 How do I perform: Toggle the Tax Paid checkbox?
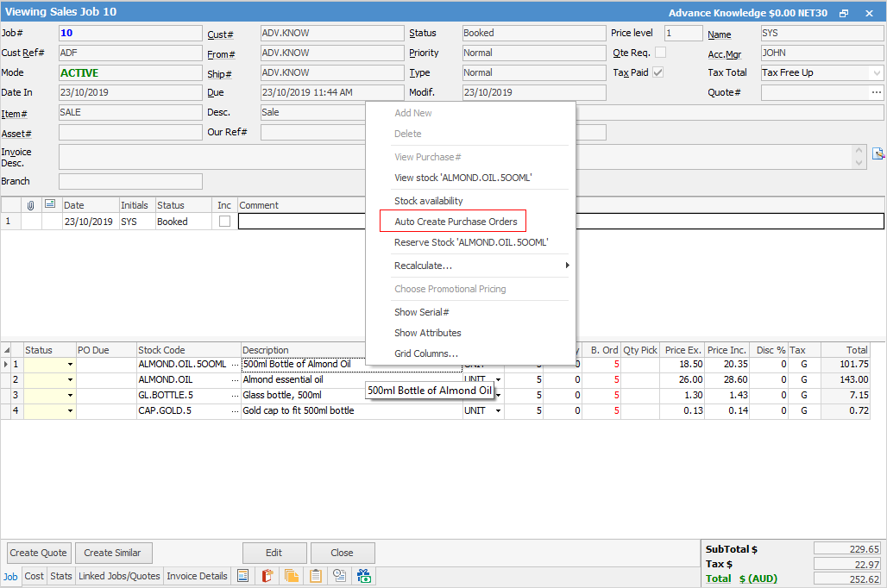point(657,72)
